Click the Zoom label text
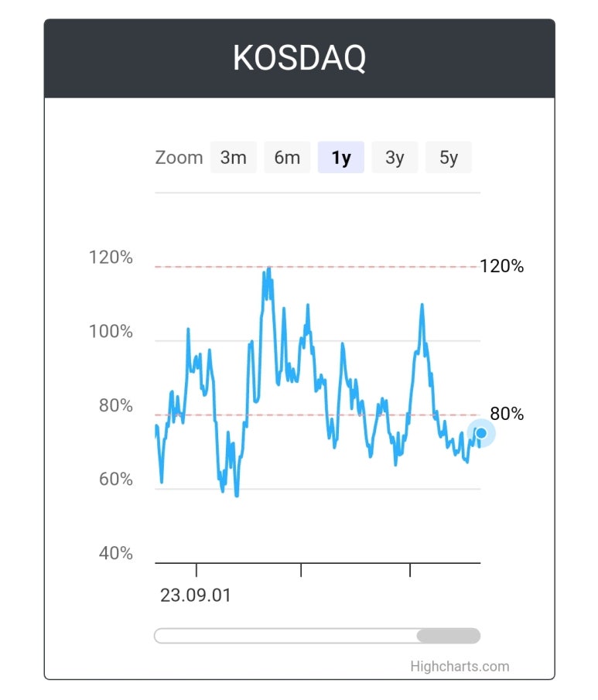598x700 pixels. click(179, 158)
